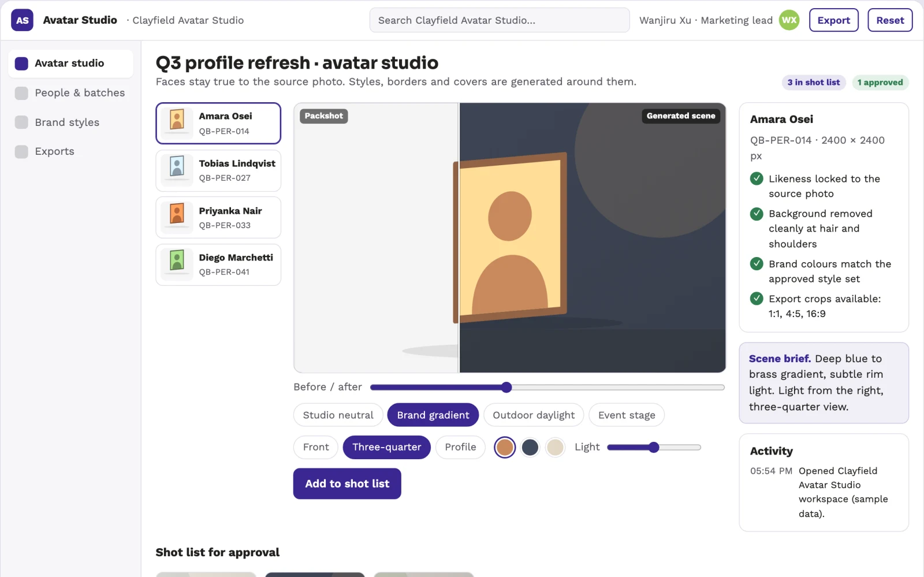Click the checkmark beside Brand colours match
The height and width of the screenshot is (577, 924).
[757, 264]
